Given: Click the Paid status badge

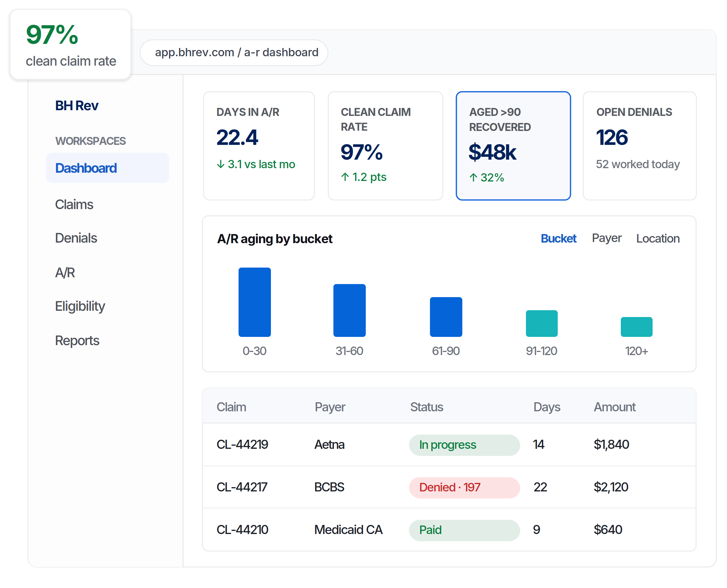Looking at the screenshot, I should 465,530.
